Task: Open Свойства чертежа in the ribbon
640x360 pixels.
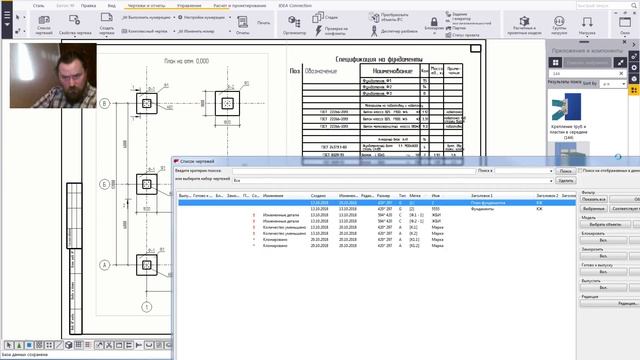Action: click(75, 24)
